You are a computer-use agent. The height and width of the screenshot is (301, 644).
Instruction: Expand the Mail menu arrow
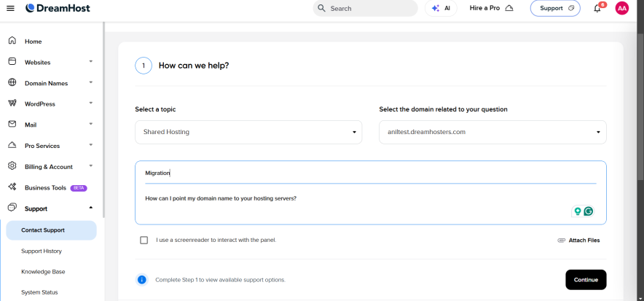click(91, 124)
